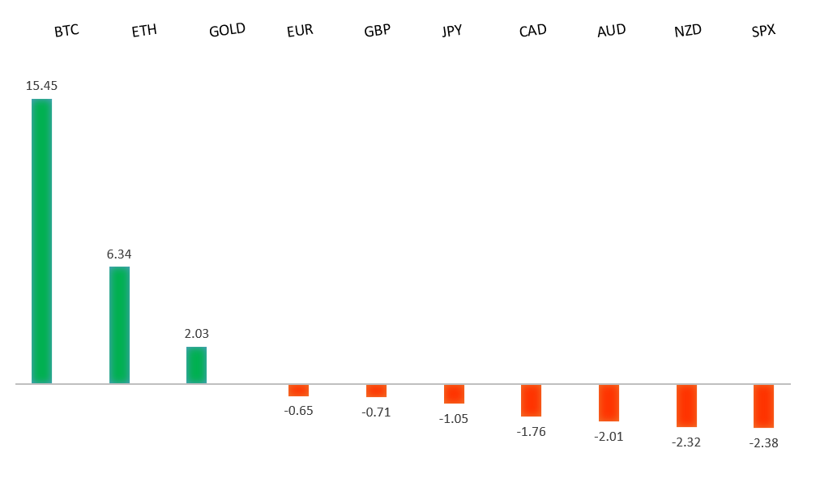Select the JPY axis label
The image size is (820, 504).
[x=452, y=32]
